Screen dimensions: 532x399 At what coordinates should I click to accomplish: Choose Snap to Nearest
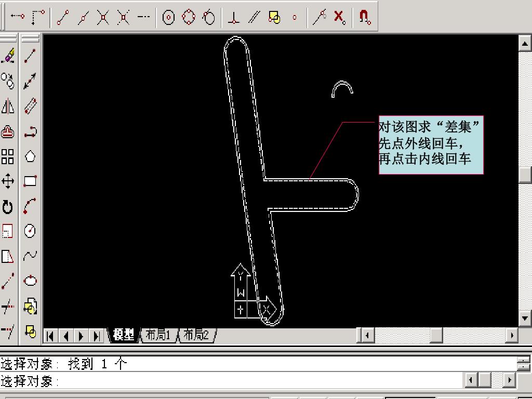pyautogui.click(x=320, y=16)
